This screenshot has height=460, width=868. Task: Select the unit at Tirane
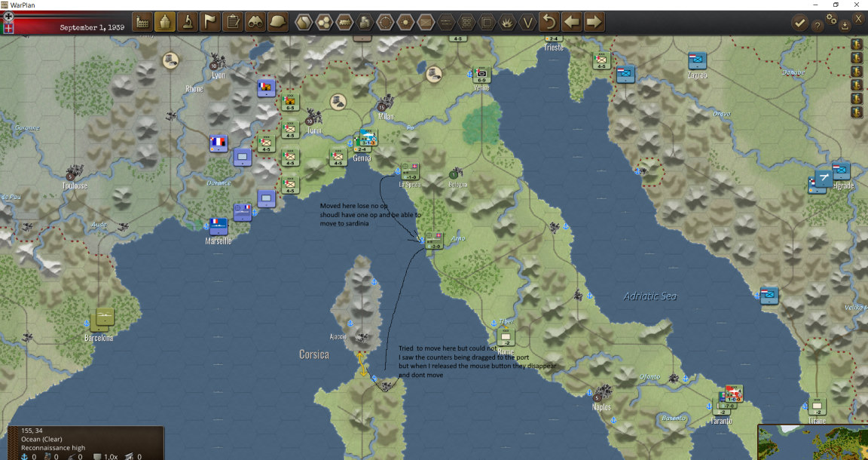pos(817,406)
